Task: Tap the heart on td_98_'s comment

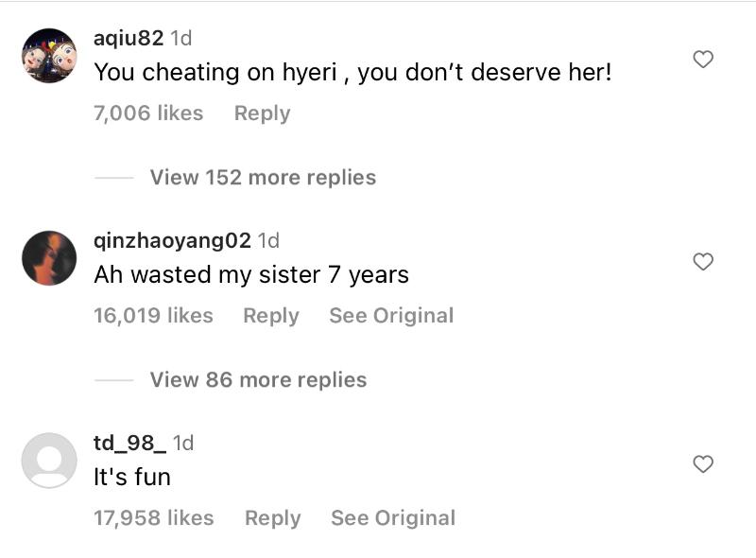Action: [703, 464]
